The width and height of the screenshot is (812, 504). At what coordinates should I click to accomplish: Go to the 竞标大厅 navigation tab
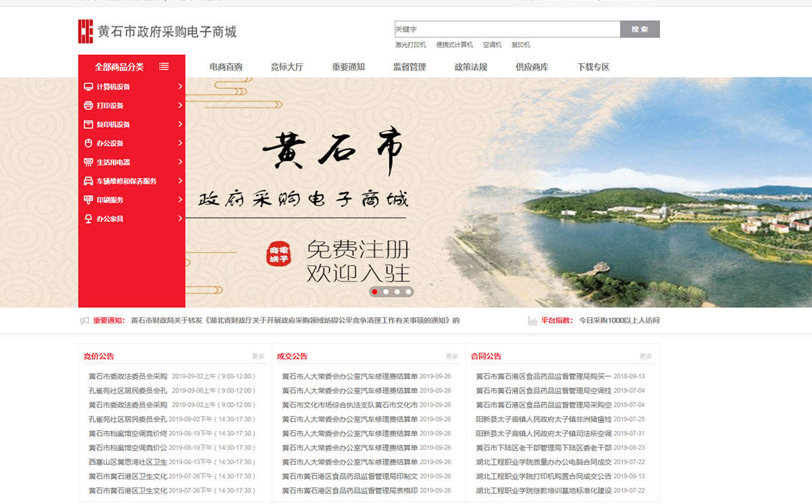[287, 67]
